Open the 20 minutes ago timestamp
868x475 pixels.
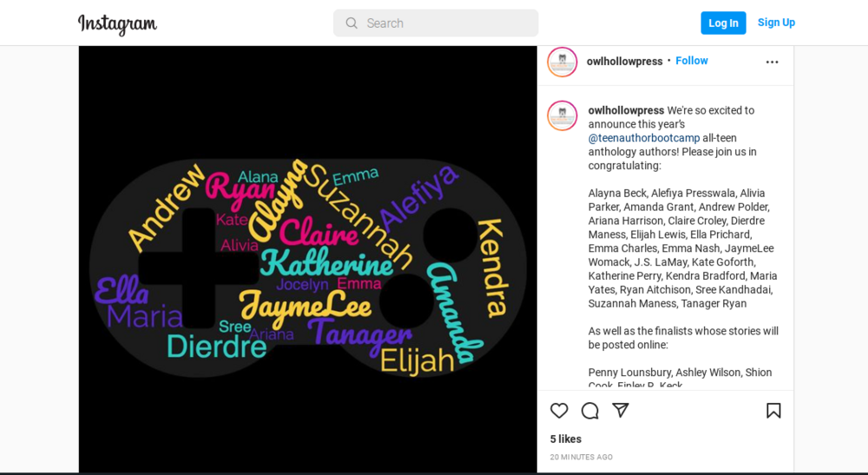582,458
